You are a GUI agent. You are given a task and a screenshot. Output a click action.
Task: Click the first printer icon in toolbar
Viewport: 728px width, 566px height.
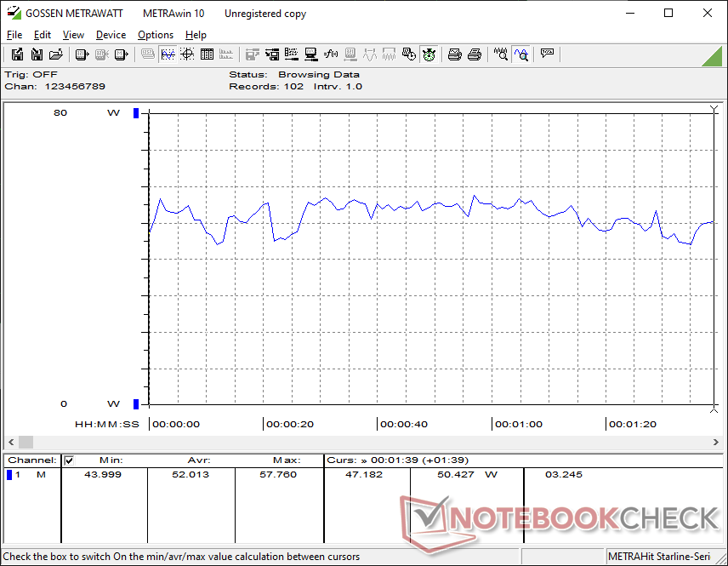[x=455, y=54]
